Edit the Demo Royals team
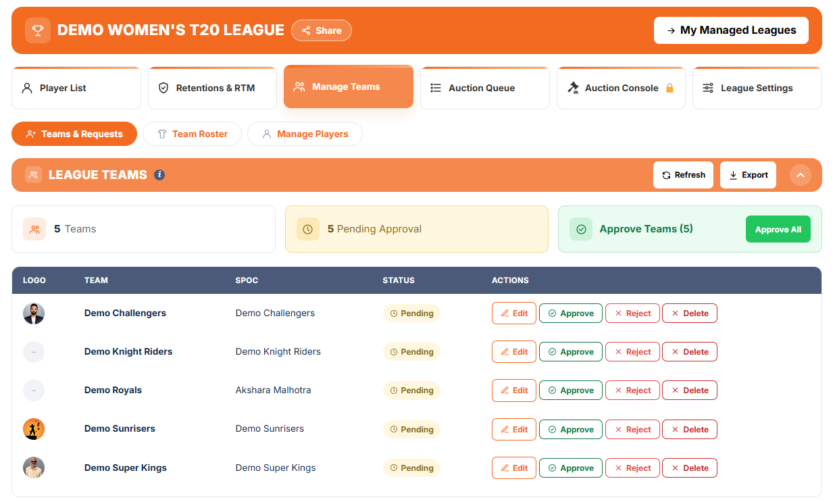This screenshot has width=835, height=504. (514, 390)
